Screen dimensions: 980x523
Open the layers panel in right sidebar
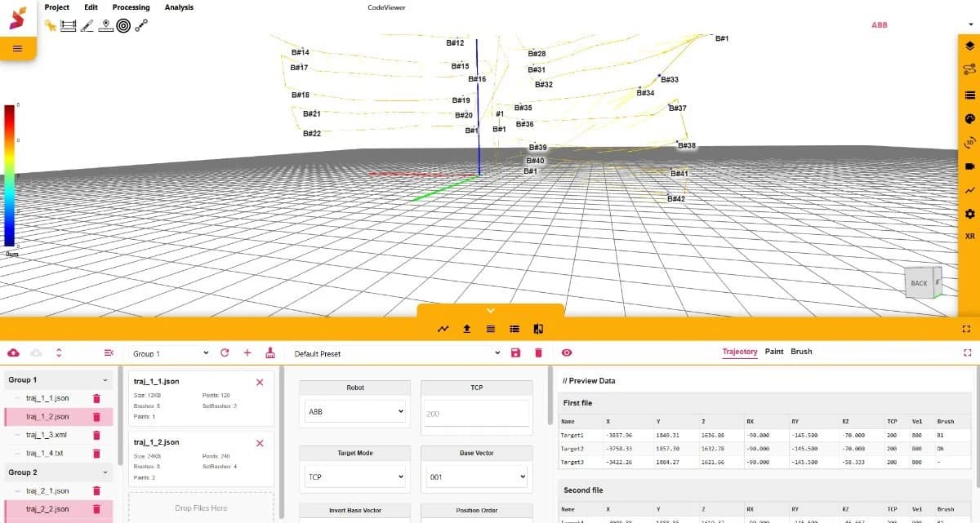point(969,46)
